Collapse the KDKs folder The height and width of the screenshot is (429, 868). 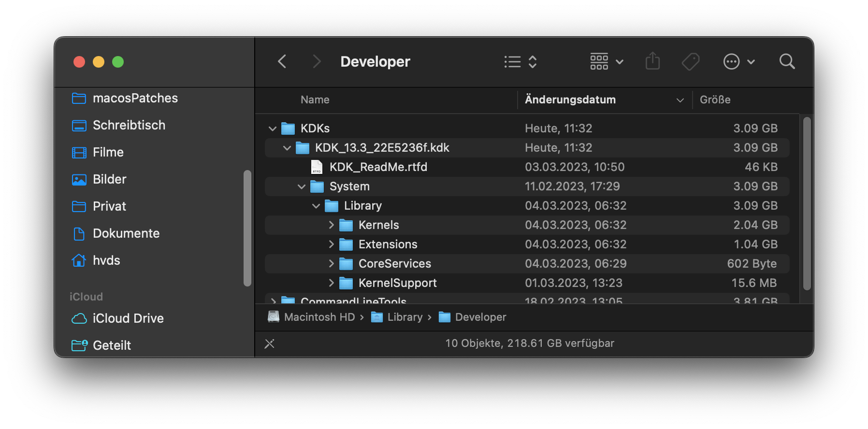(x=273, y=129)
